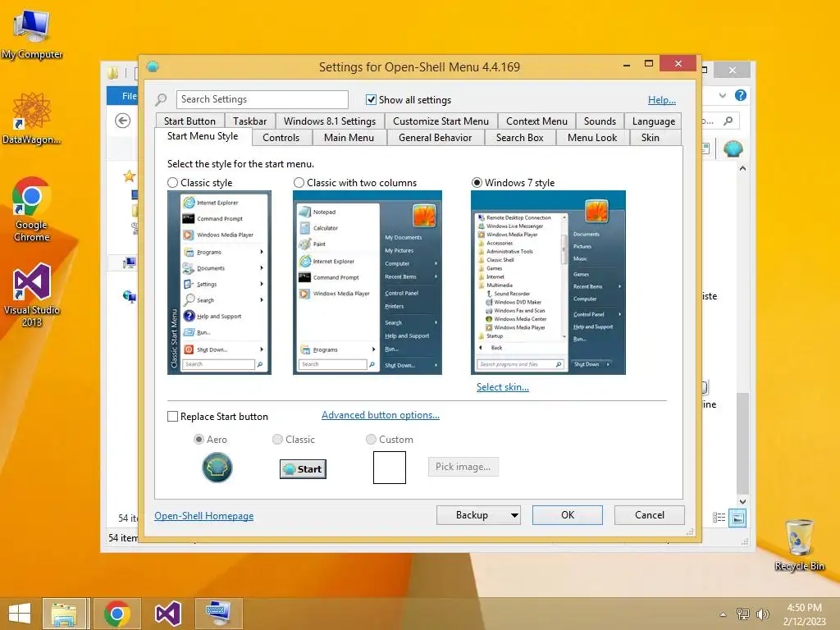Enable Replace Start button checkbox
Viewport: 840px width, 630px height.
(172, 416)
